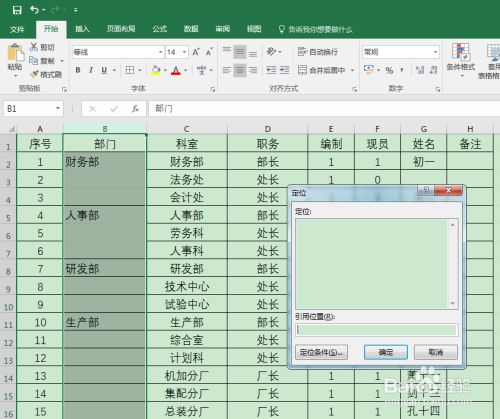Toggle bold formatting
Viewport: 500px width, 419px height.
(x=78, y=70)
